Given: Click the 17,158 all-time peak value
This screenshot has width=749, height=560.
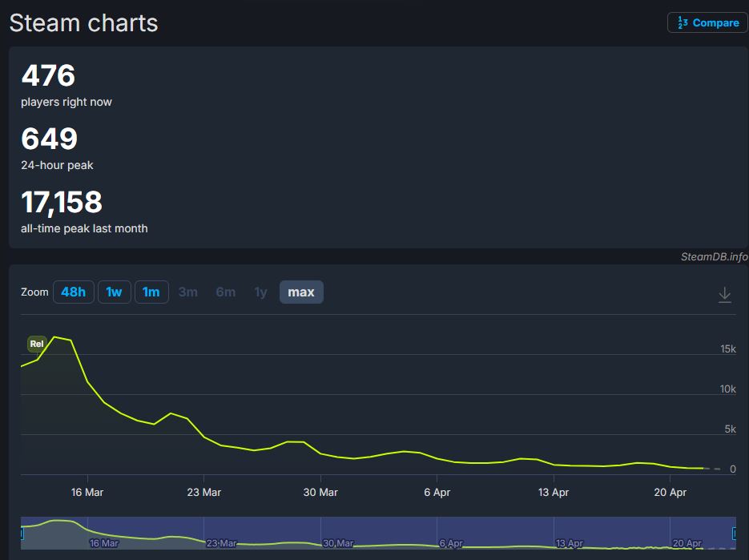Looking at the screenshot, I should tap(62, 202).
